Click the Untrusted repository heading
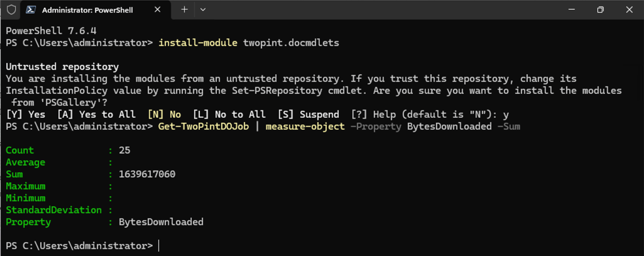644x256 pixels. click(x=62, y=67)
